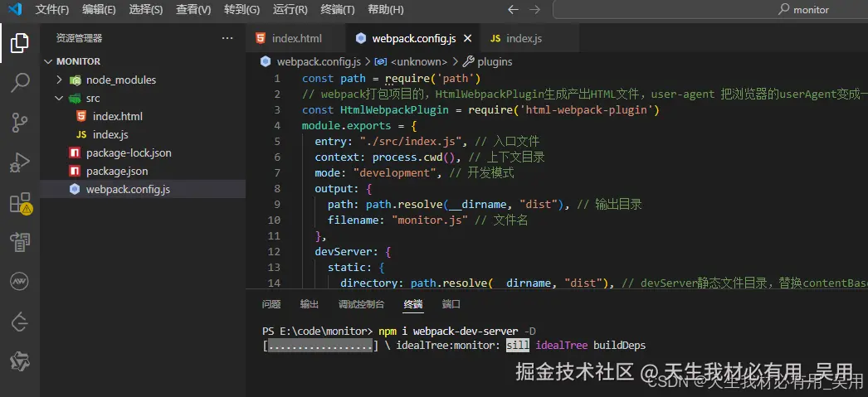868x397 pixels.
Task: Select the 终端 panel tab
Action: (413, 304)
